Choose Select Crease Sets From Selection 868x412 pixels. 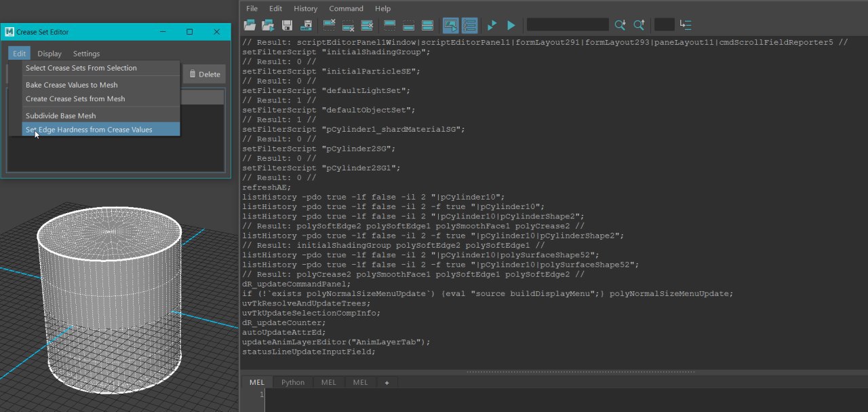101,68
